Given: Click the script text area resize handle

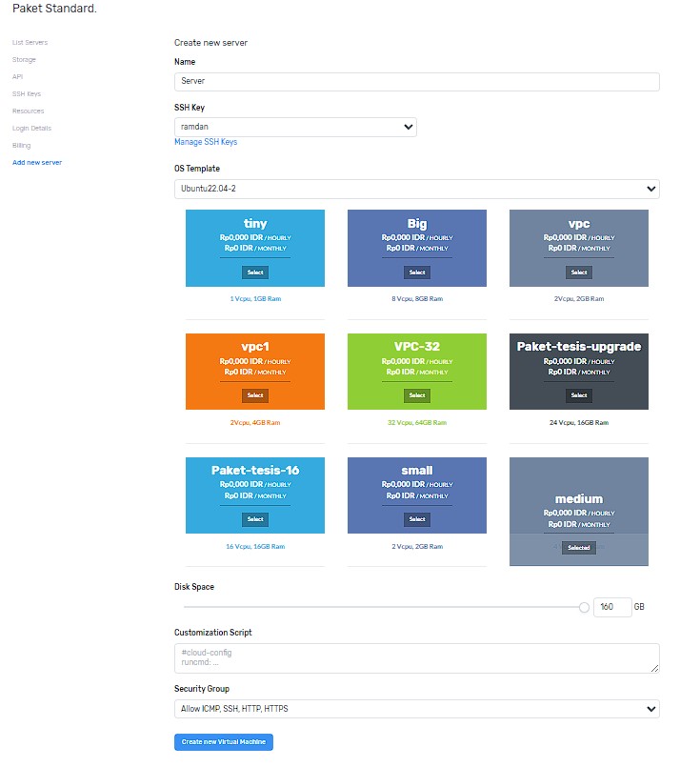Looking at the screenshot, I should [655, 668].
